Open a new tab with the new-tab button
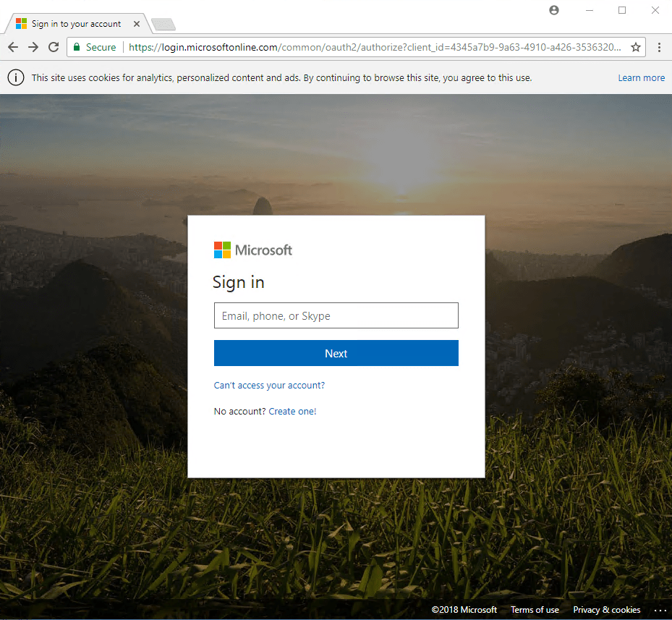The width and height of the screenshot is (672, 620). click(163, 25)
